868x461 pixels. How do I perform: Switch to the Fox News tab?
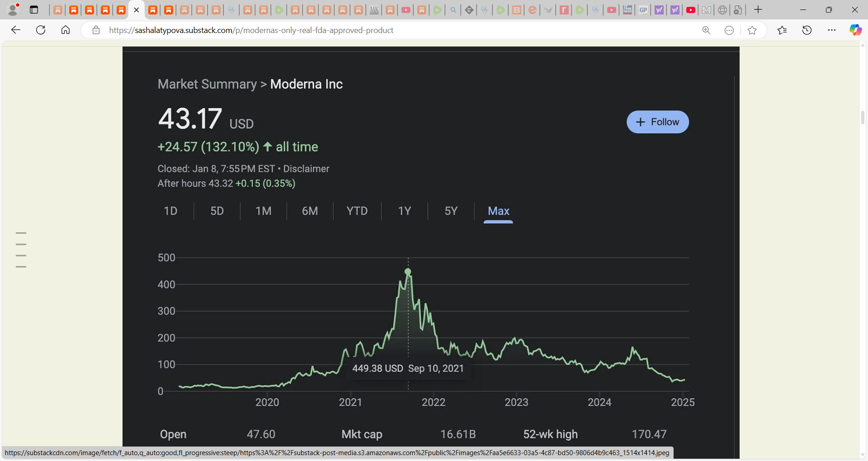click(x=627, y=10)
